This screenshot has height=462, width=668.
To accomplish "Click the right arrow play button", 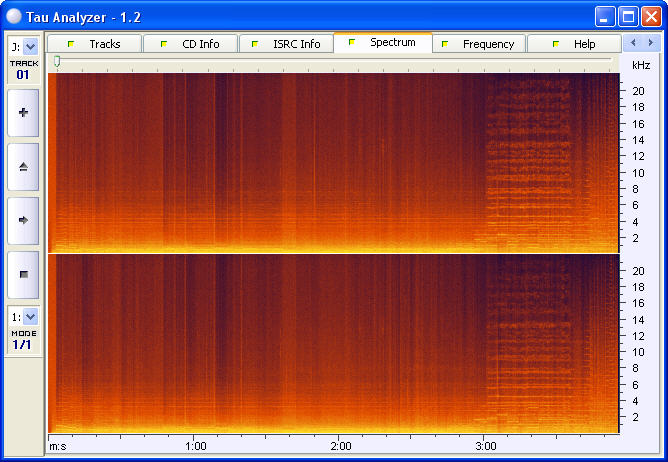I will click(23, 219).
